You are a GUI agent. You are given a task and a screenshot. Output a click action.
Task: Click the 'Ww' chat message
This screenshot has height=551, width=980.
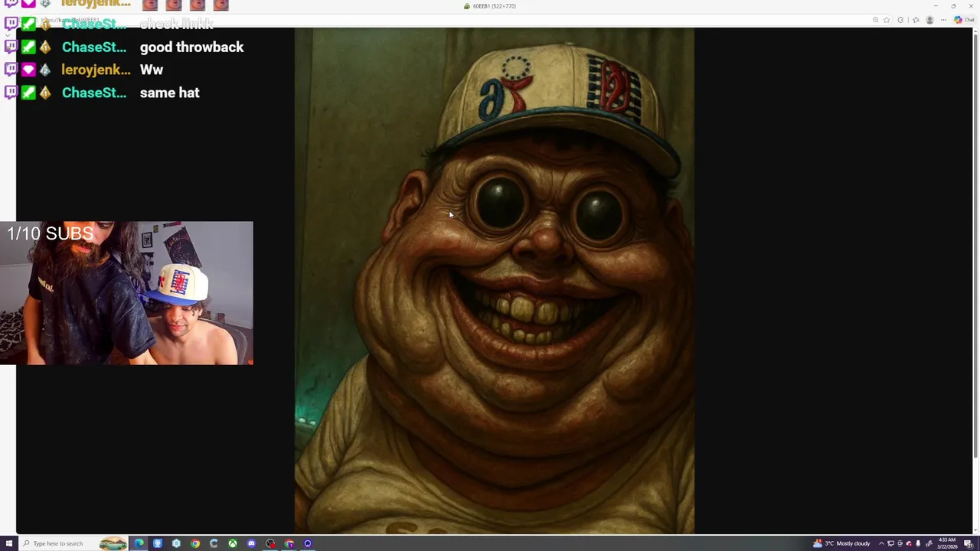152,70
